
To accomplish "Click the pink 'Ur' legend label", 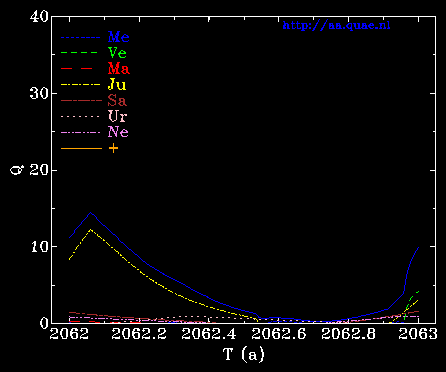I will [x=117, y=116].
